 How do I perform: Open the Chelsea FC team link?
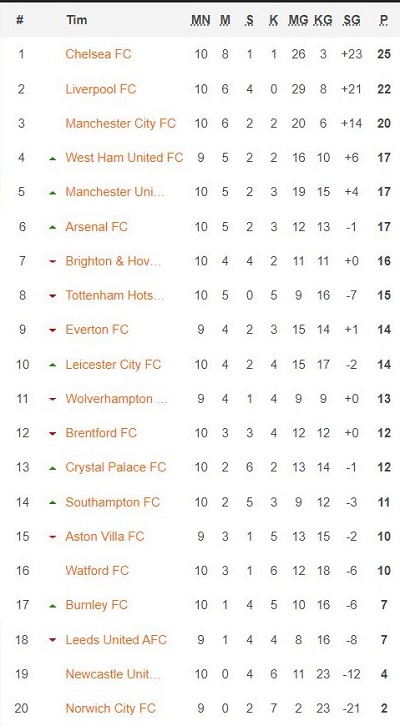click(x=98, y=54)
